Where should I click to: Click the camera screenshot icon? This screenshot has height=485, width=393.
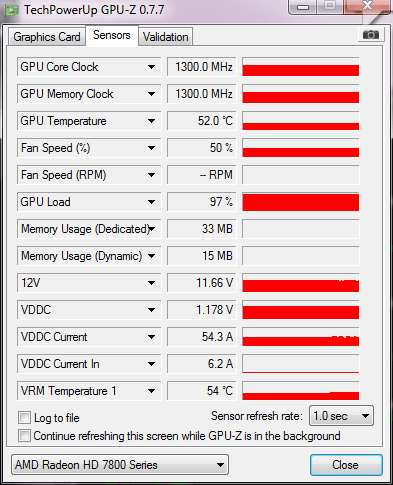[371, 35]
